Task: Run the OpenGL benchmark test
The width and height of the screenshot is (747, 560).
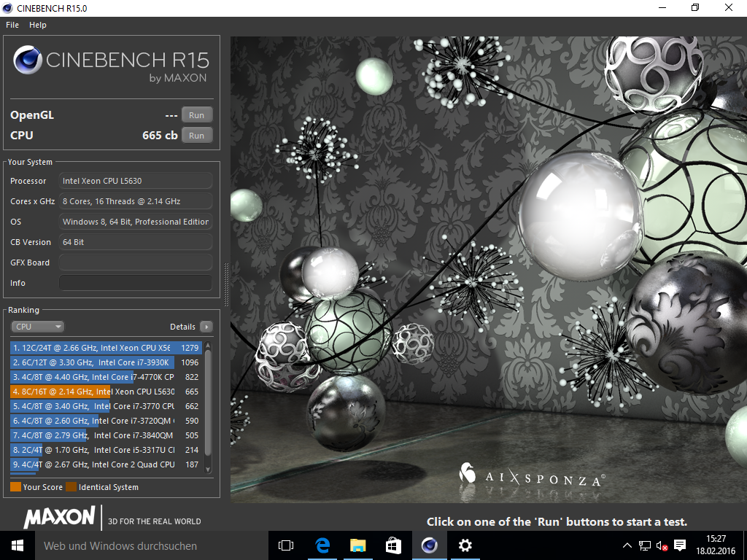Action: [x=196, y=114]
